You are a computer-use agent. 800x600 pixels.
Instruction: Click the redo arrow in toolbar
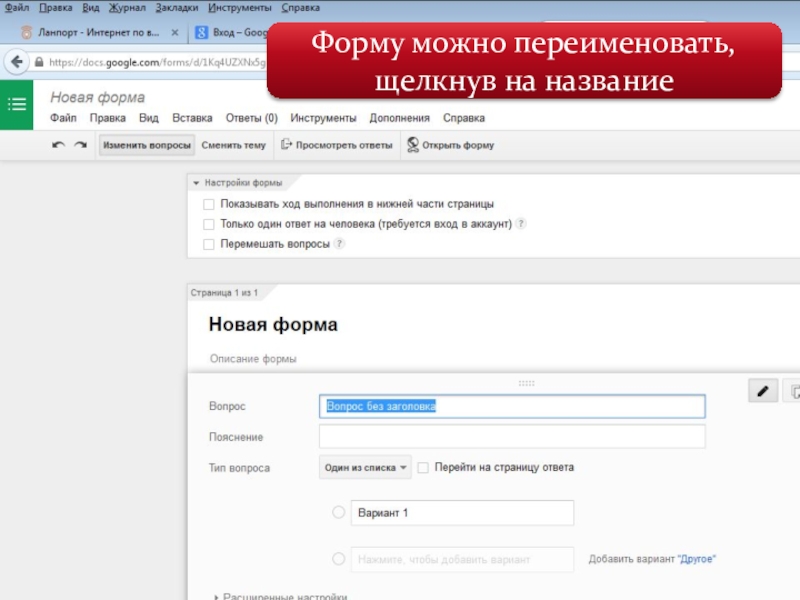80,145
